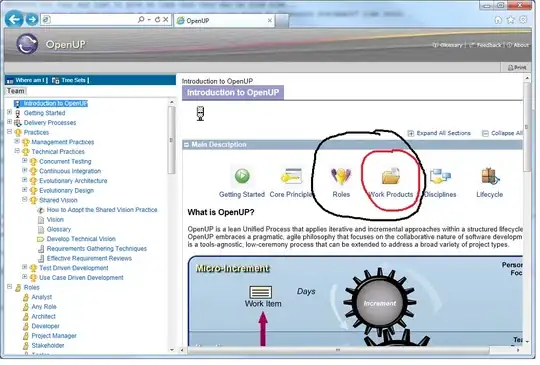Open the Lifecycle icon
The image size is (540, 365).
coord(490,176)
